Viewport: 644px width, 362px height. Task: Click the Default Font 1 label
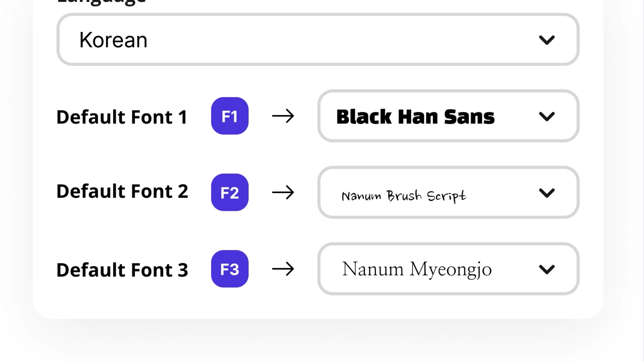coord(122,117)
